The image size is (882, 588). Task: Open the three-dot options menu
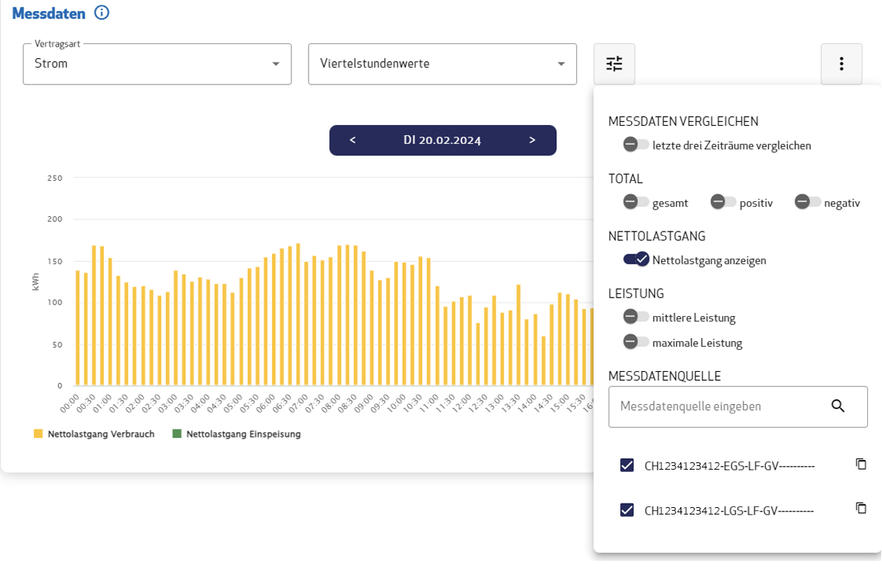(x=841, y=64)
